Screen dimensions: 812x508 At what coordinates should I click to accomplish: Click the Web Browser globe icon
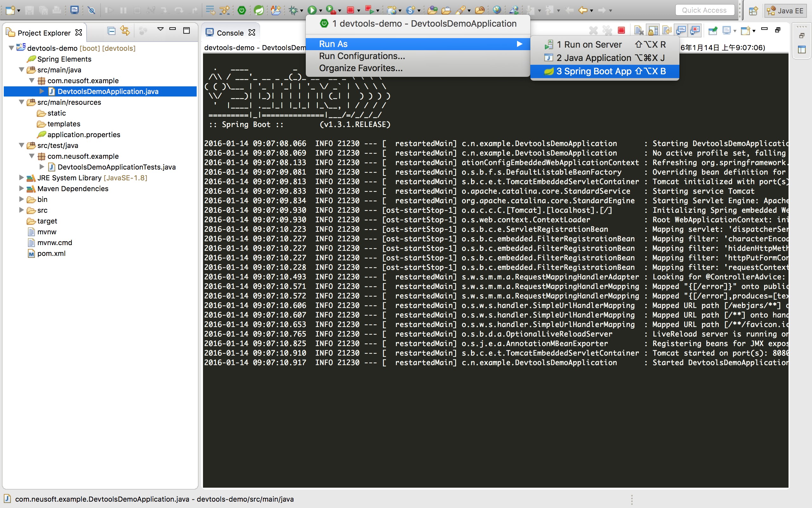(x=497, y=10)
